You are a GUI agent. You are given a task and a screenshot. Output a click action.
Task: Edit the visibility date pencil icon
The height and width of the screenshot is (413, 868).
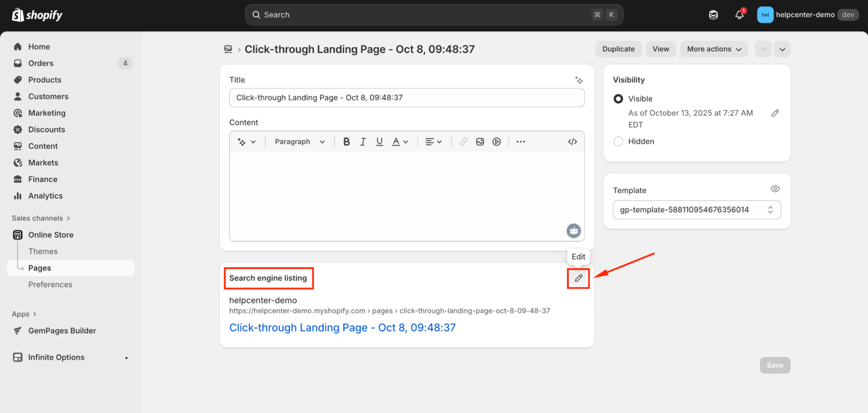[775, 113]
